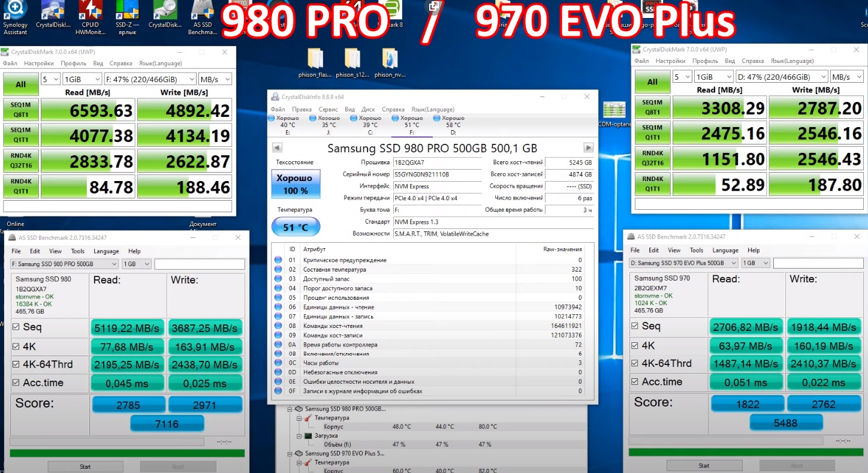
Task: Open Samsung SSD 970 EVO Plus drive dropdown
Action: tap(683, 263)
